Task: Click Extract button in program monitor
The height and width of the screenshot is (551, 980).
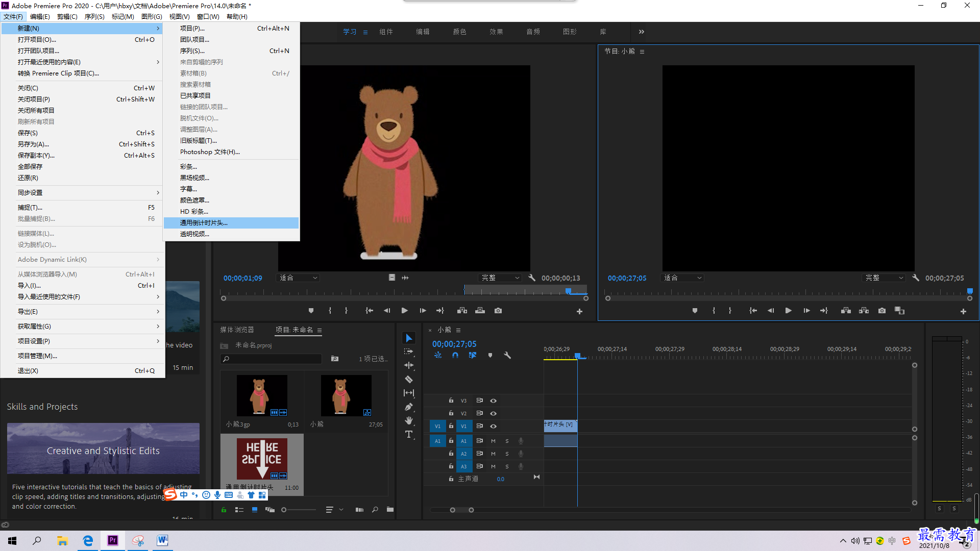Action: point(864,311)
